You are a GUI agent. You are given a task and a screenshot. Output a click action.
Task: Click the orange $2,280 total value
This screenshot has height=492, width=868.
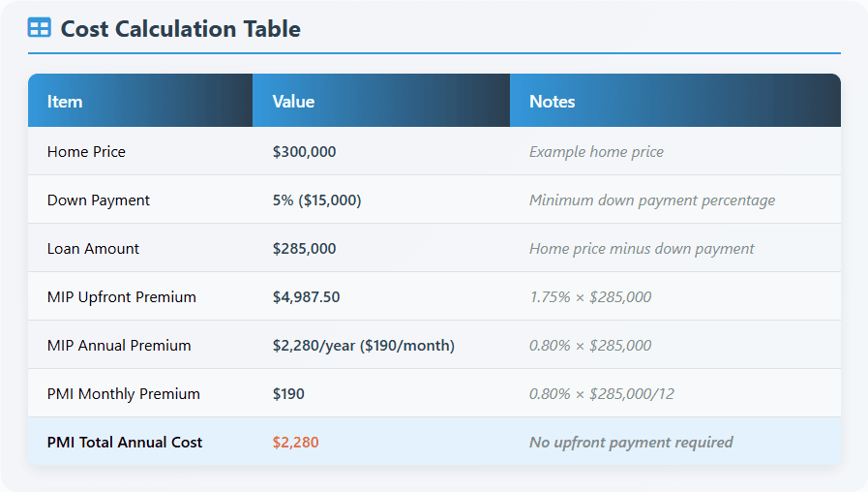coord(295,443)
